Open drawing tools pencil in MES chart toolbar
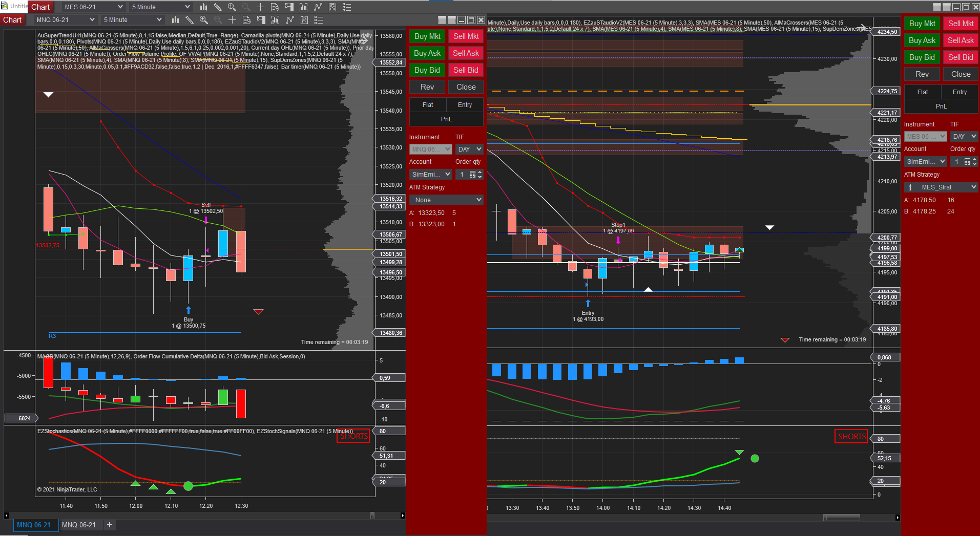Screen dimensions: 980x536 [x=218, y=7]
